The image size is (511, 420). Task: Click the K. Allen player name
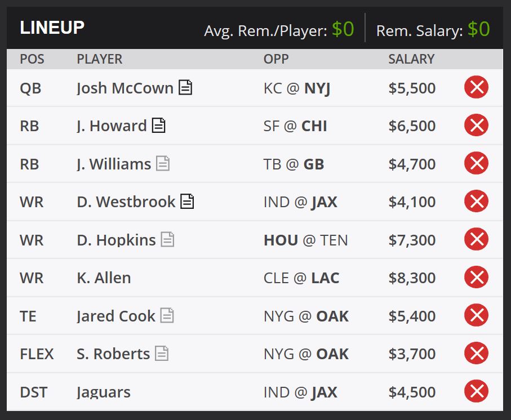click(104, 278)
